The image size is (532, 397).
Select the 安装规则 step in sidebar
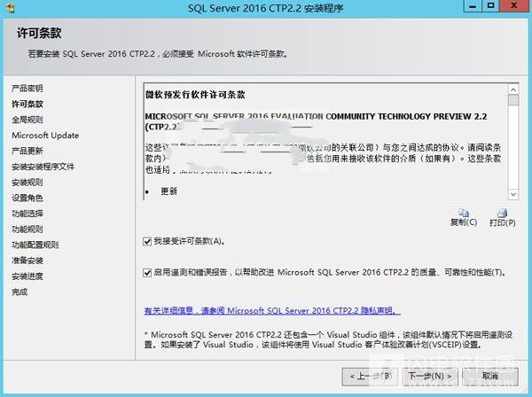point(27,183)
